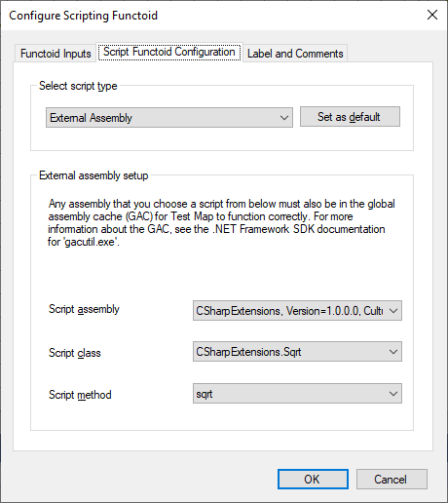Click the Script method label
The image size is (448, 503).
tap(80, 395)
